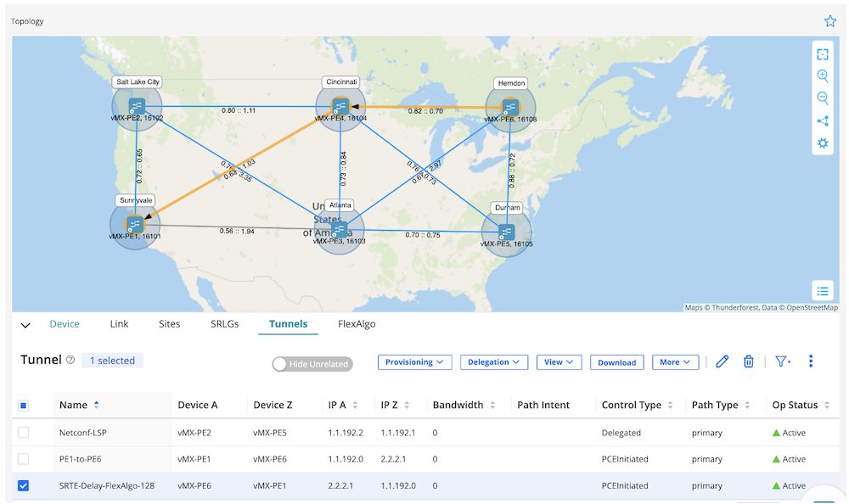Select the Atlanta vMX-PE3 node
849x504 pixels.
pos(339,229)
